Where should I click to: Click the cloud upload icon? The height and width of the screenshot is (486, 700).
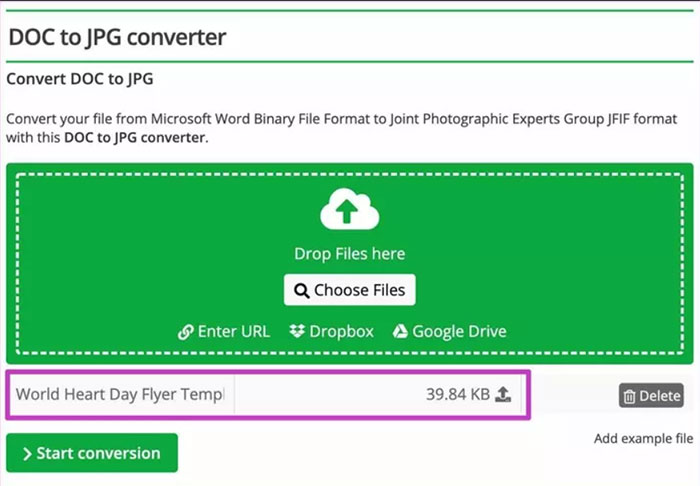[350, 209]
